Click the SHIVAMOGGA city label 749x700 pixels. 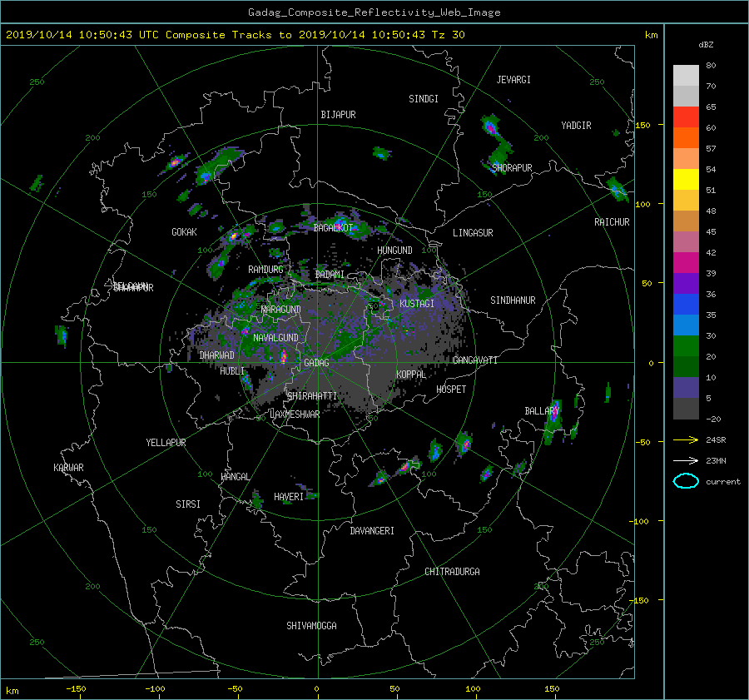pyautogui.click(x=311, y=625)
